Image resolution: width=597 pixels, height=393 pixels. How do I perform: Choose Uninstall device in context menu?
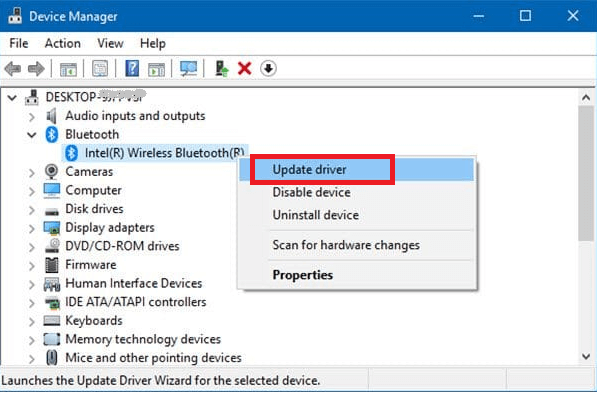point(356,215)
